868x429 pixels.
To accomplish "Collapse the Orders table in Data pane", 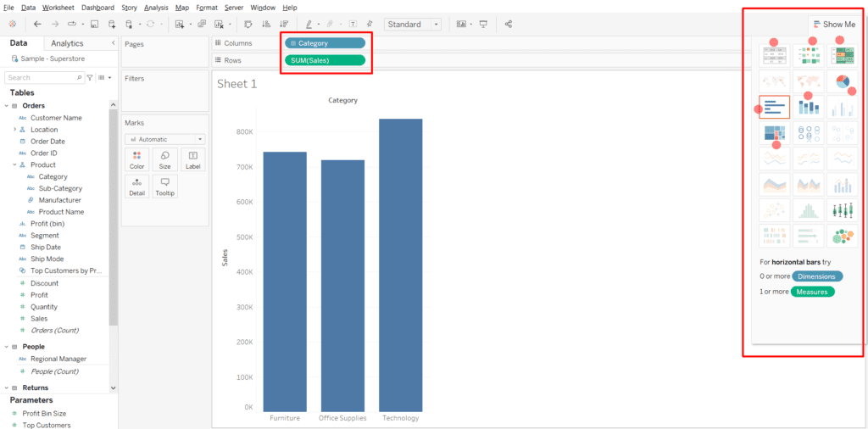I will (x=7, y=106).
